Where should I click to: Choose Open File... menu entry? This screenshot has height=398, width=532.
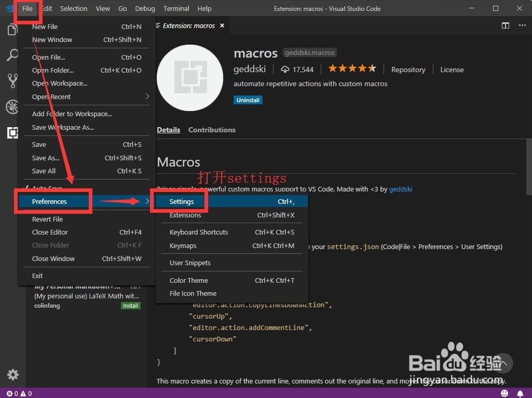click(x=87, y=57)
